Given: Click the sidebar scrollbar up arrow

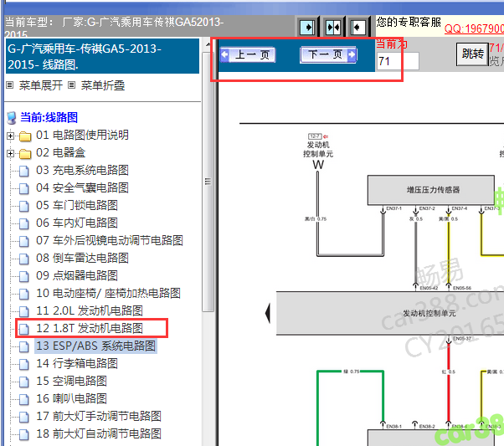Looking at the screenshot, I should (208, 44).
